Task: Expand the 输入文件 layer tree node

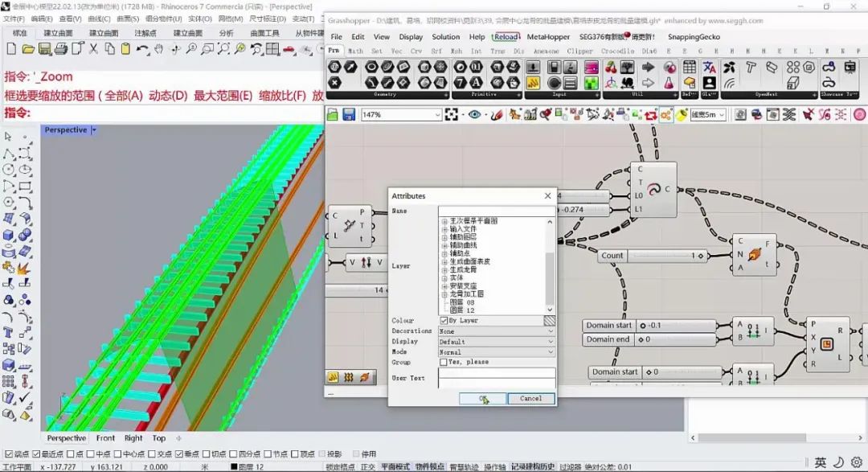Action: (444, 229)
